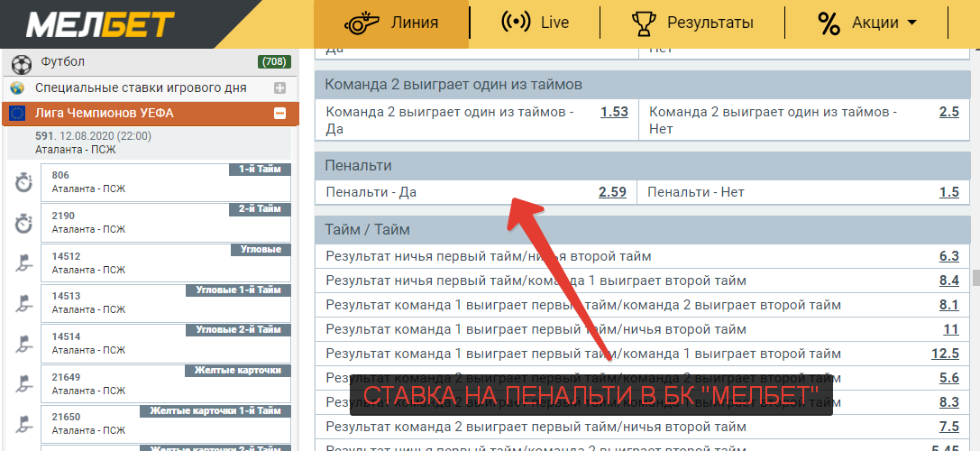This screenshot has width=980, height=451.
Task: Click the flag icon beside market 21649
Action: [23, 384]
